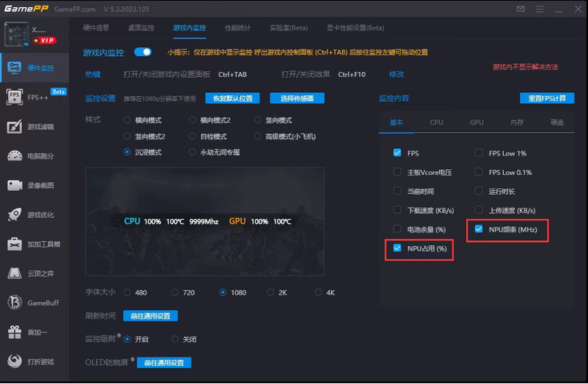Click 修改 hotkey link
The image size is (588, 384).
[397, 74]
